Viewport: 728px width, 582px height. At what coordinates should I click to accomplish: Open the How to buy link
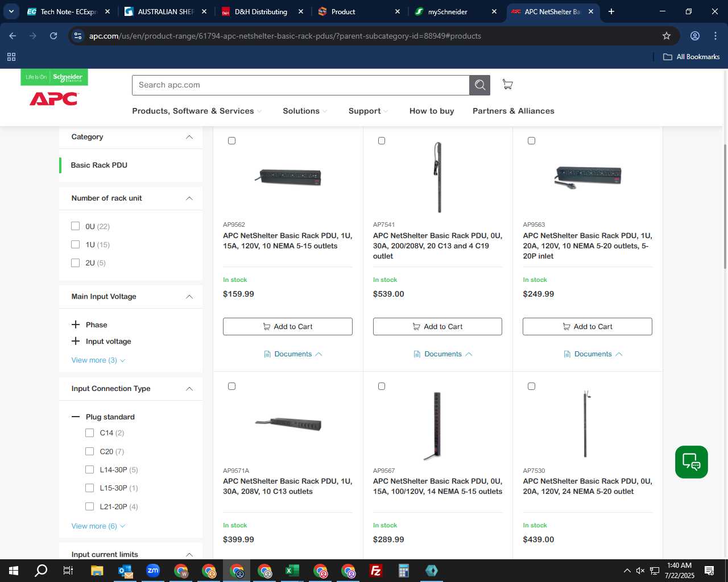click(x=432, y=111)
